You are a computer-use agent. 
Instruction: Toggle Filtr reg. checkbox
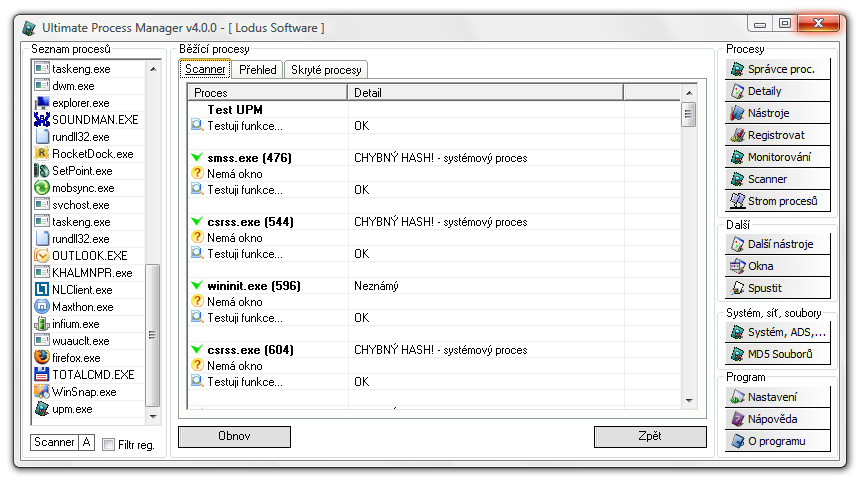click(x=109, y=445)
